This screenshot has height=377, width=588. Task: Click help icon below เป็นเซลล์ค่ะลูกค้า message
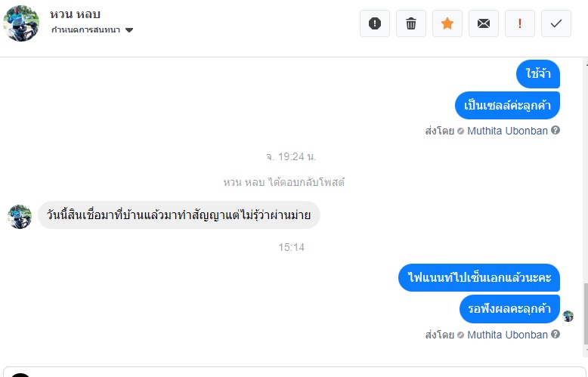556,131
